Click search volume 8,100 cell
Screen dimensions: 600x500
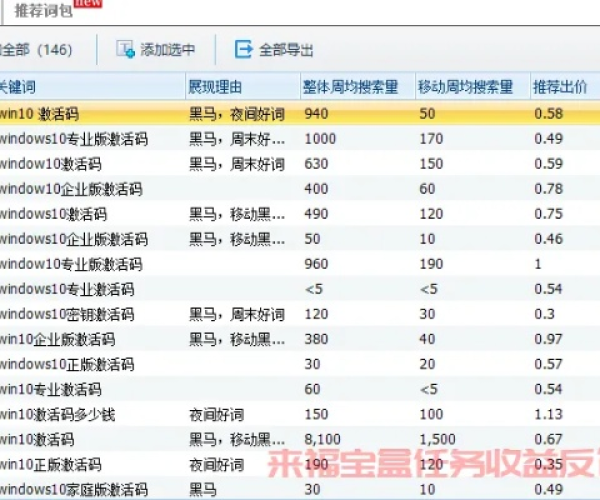point(322,440)
